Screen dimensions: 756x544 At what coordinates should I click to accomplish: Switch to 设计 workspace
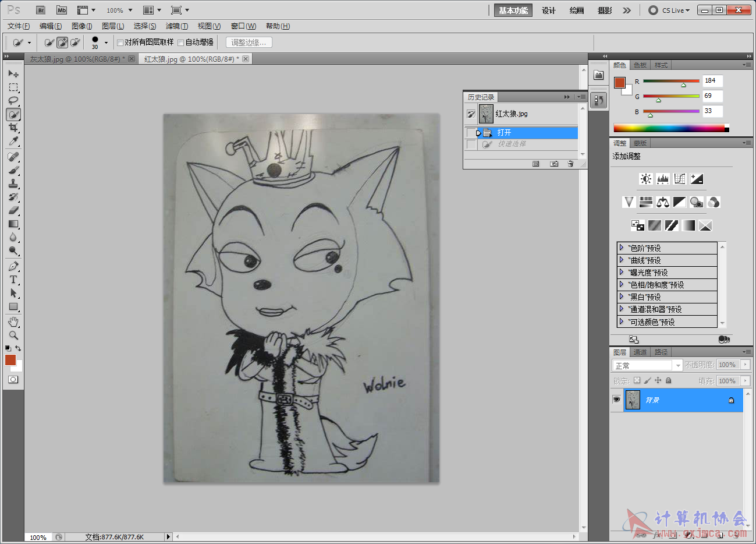pyautogui.click(x=548, y=10)
